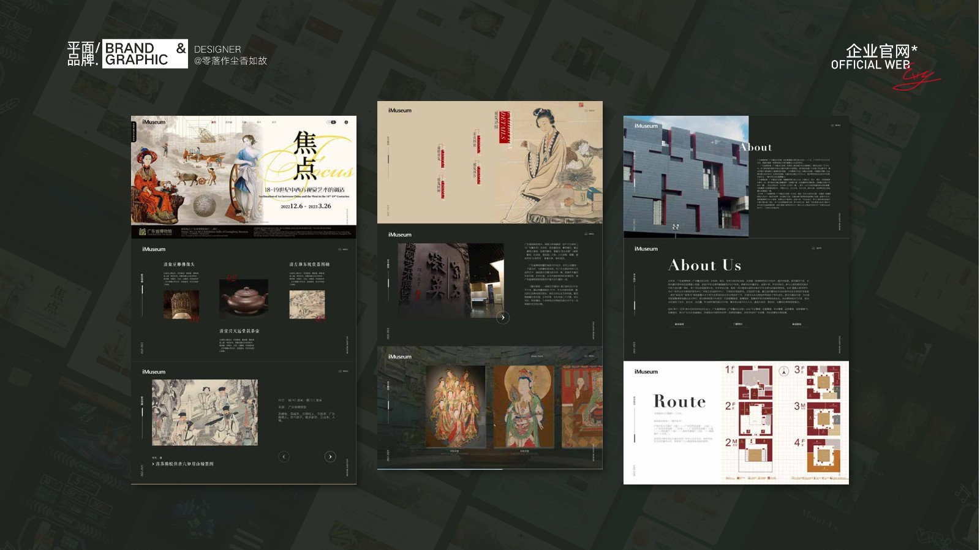Viewport: 980px width, 550px height.
Task: Click the previous arrow under the scroll painting
Action: pos(284,457)
